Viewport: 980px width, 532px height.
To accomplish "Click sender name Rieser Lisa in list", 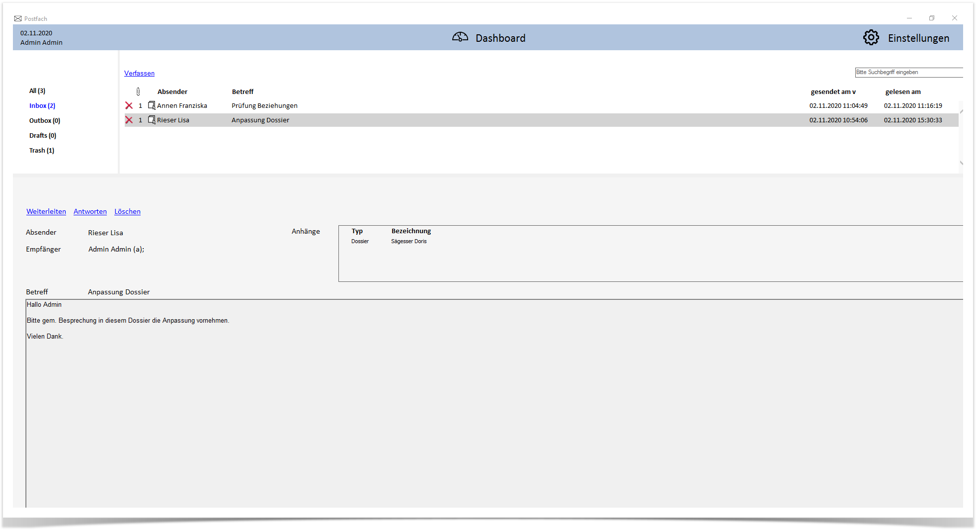I will point(173,120).
